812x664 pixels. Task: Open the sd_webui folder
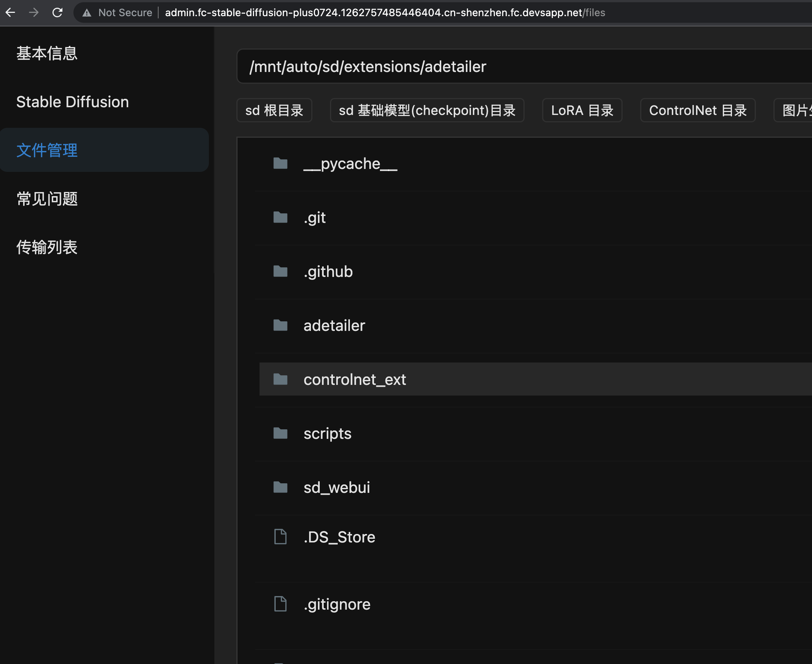click(336, 487)
